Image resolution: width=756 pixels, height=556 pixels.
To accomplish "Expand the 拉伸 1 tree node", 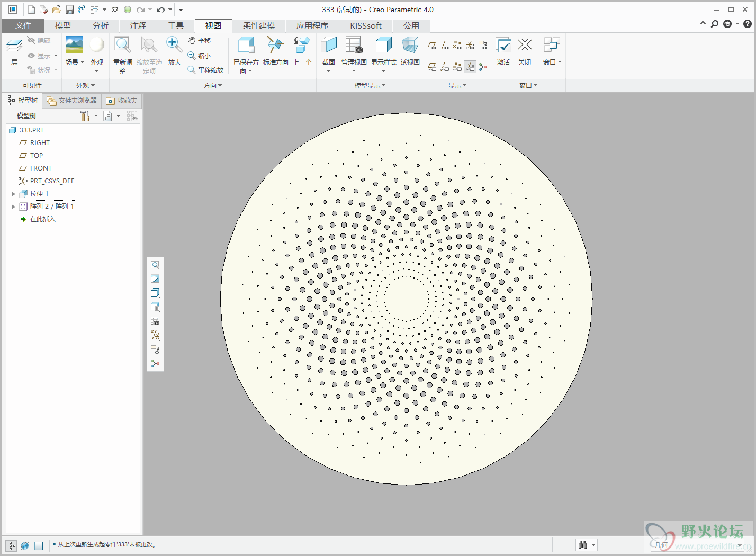I will tap(13, 194).
